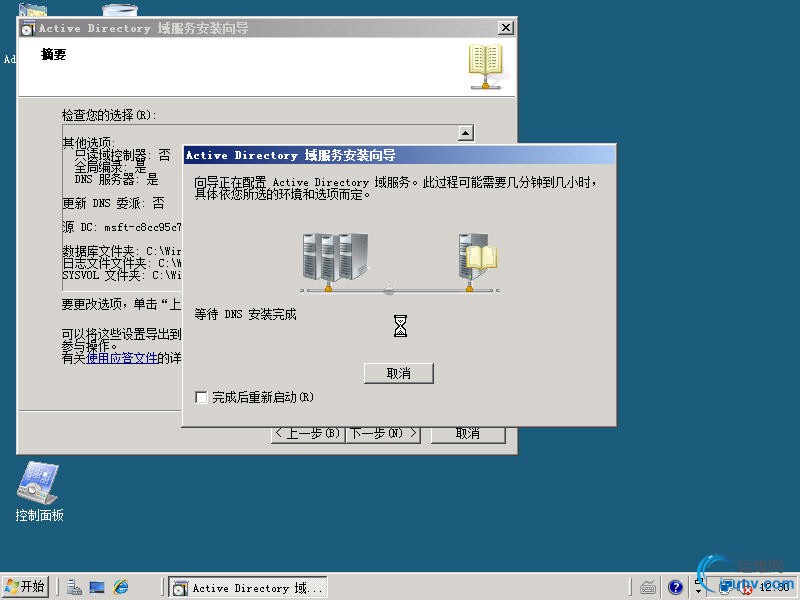Open the 控制面板 desktop icon
This screenshot has width=800, height=600.
pos(39,491)
